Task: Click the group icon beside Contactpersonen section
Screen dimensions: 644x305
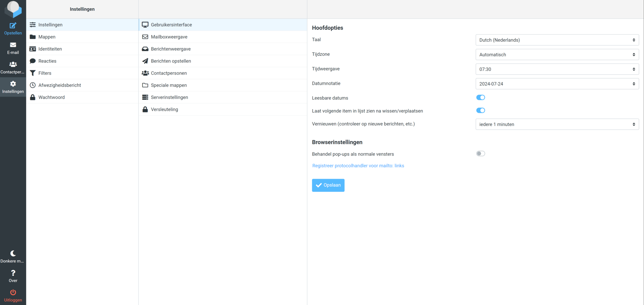Action: [145, 73]
